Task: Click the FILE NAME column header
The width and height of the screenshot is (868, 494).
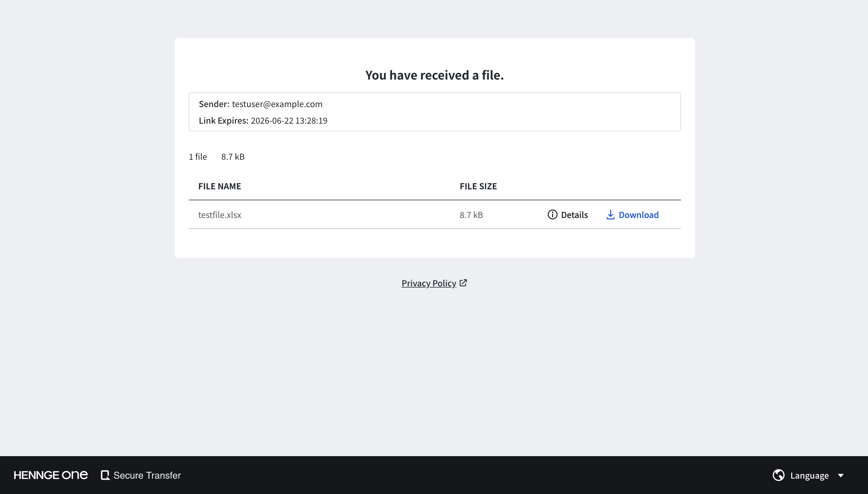Action: point(220,186)
